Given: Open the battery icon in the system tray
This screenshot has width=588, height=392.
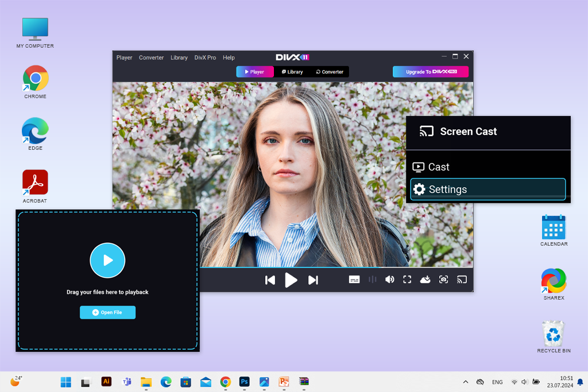Looking at the screenshot, I should tap(536, 382).
